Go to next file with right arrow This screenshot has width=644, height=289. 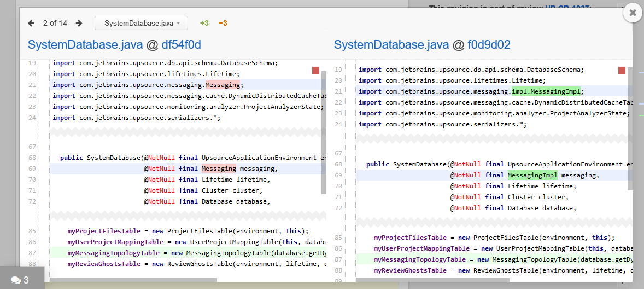[79, 23]
